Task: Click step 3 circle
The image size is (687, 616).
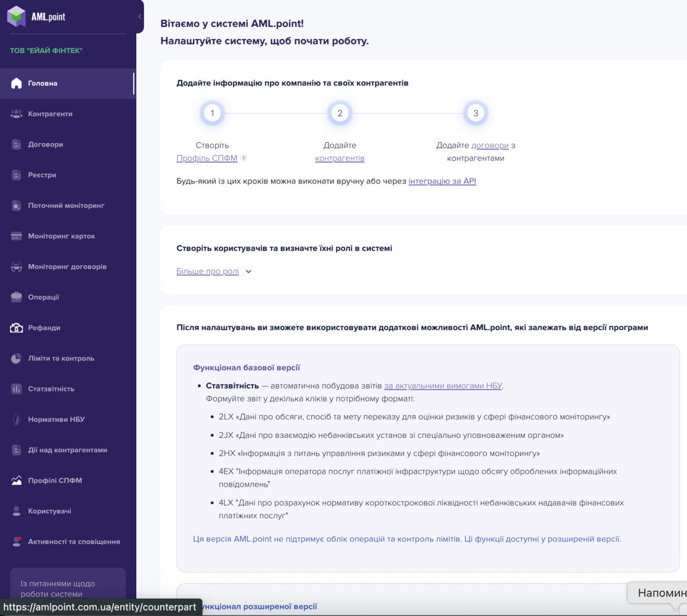Action: click(476, 113)
